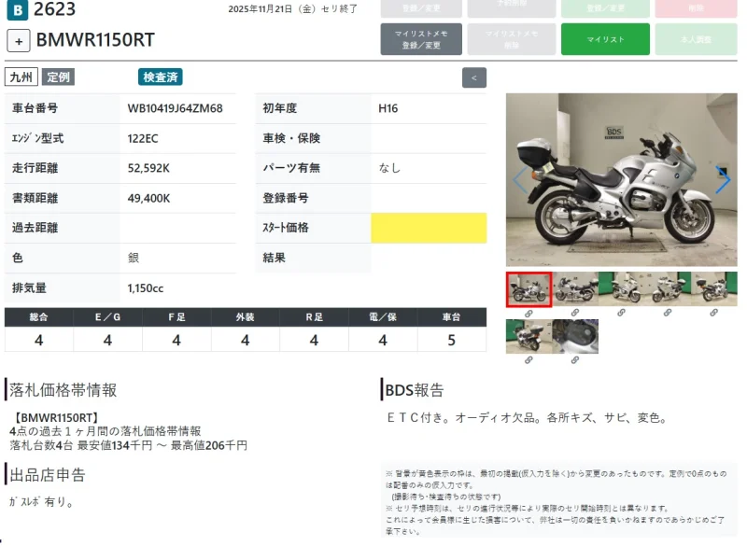The height and width of the screenshot is (560, 747).
Task: Click the 落札価格帯情報 heading
Action: tap(63, 390)
